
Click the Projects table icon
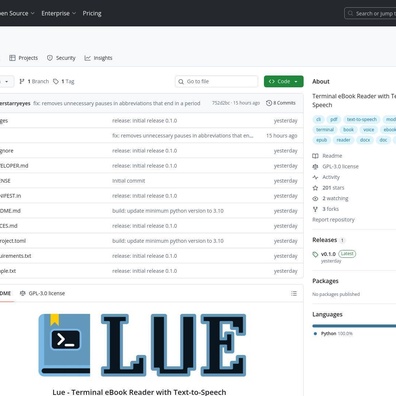12,58
